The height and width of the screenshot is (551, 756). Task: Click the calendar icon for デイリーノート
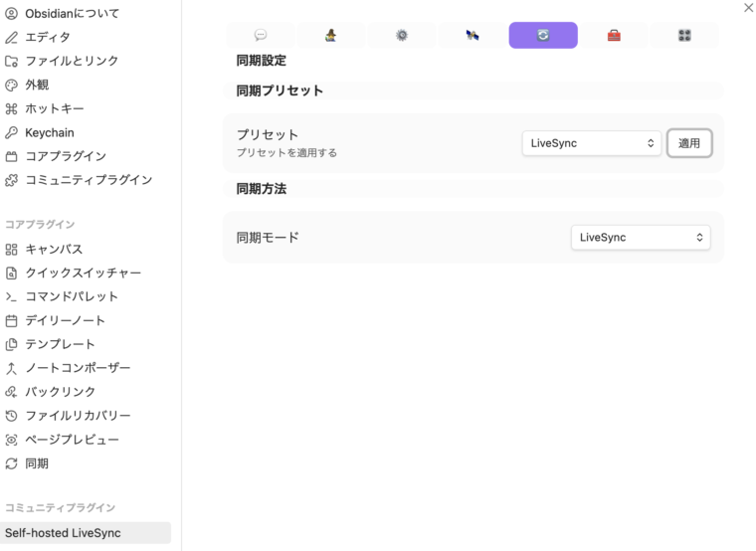tap(11, 320)
